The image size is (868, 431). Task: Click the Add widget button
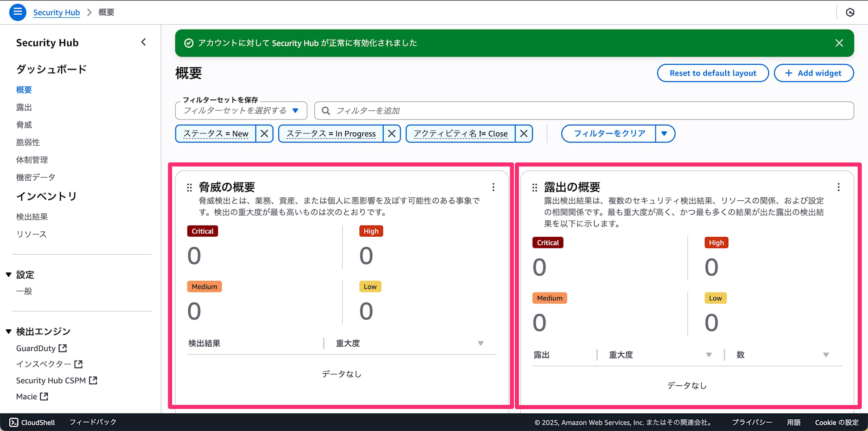[814, 73]
